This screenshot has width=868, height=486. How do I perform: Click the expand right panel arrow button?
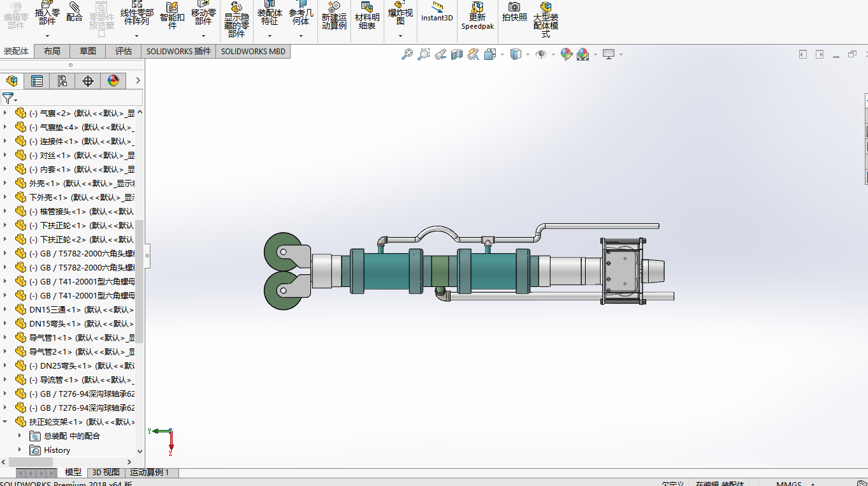pyautogui.click(x=820, y=55)
